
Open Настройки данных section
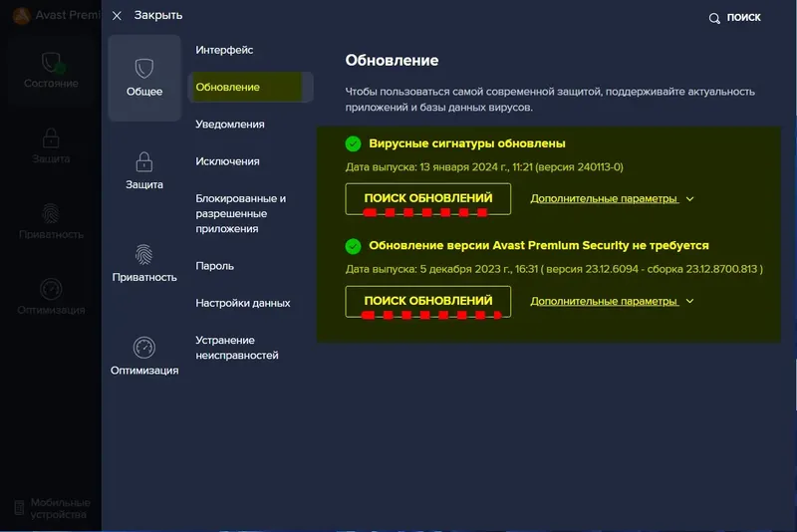(x=243, y=303)
